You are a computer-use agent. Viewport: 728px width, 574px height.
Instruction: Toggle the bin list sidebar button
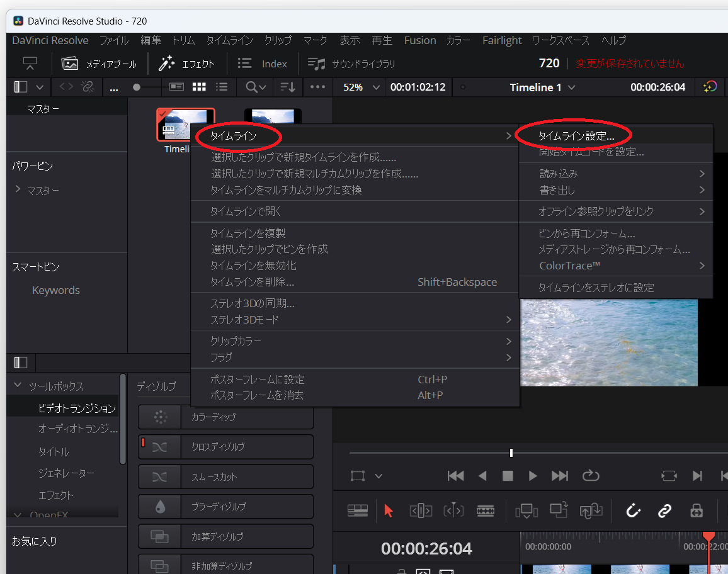(x=20, y=87)
